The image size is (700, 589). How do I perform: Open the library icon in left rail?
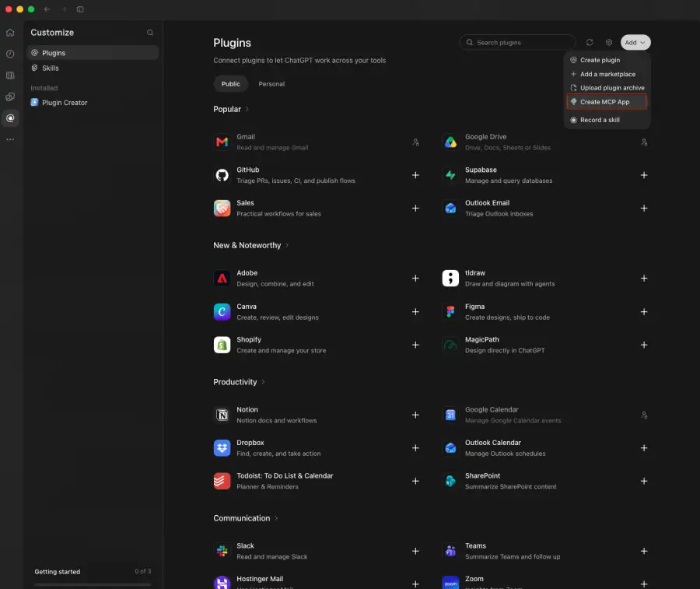pyautogui.click(x=10, y=75)
